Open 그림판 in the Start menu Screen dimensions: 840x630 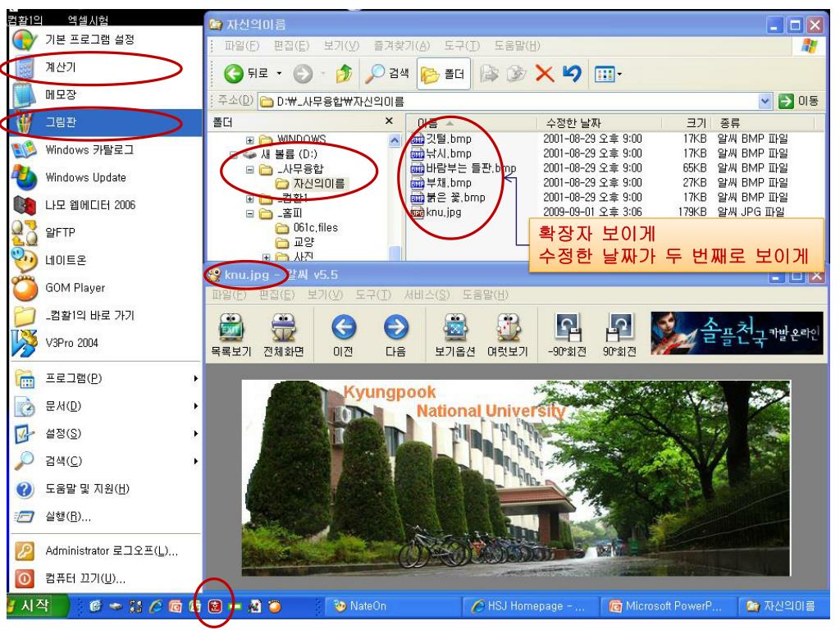105,122
